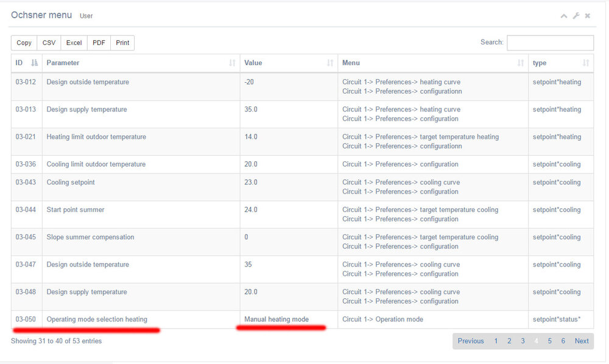Focus the Search input field
This screenshot has width=609, height=364.
tap(550, 43)
